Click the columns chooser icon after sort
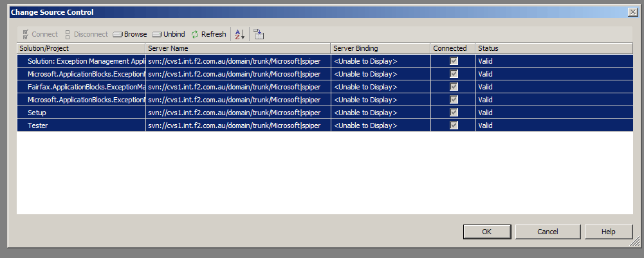Viewport: 644px width, 258px height. 259,35
